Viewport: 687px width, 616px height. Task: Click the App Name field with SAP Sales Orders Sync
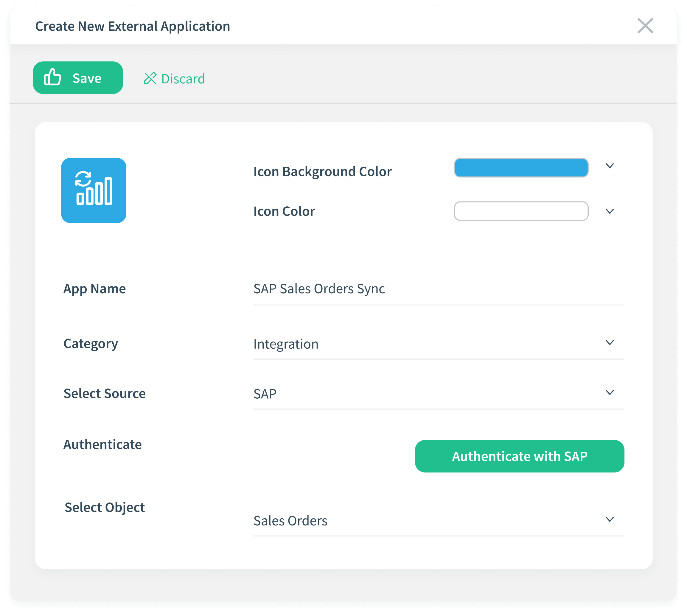point(319,289)
